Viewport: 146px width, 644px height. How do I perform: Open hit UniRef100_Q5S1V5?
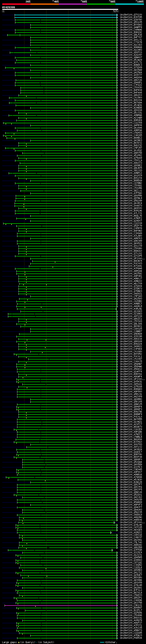tap(131, 22)
